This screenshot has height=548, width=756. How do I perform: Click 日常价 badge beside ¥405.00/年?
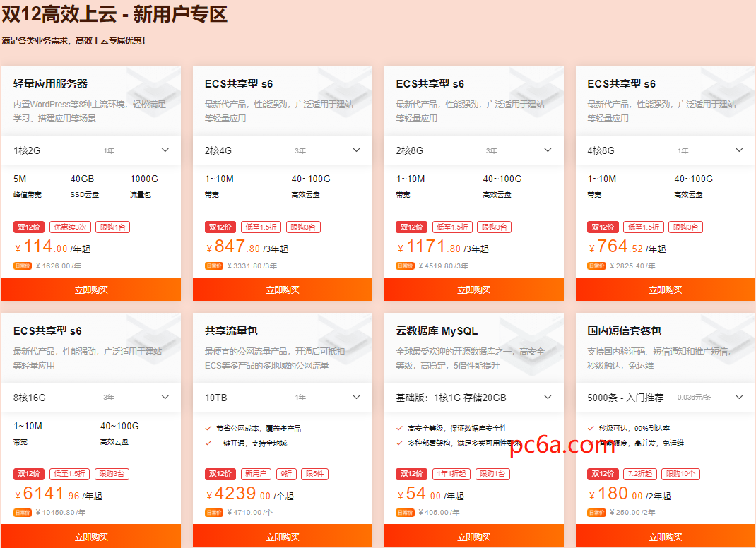coord(405,513)
